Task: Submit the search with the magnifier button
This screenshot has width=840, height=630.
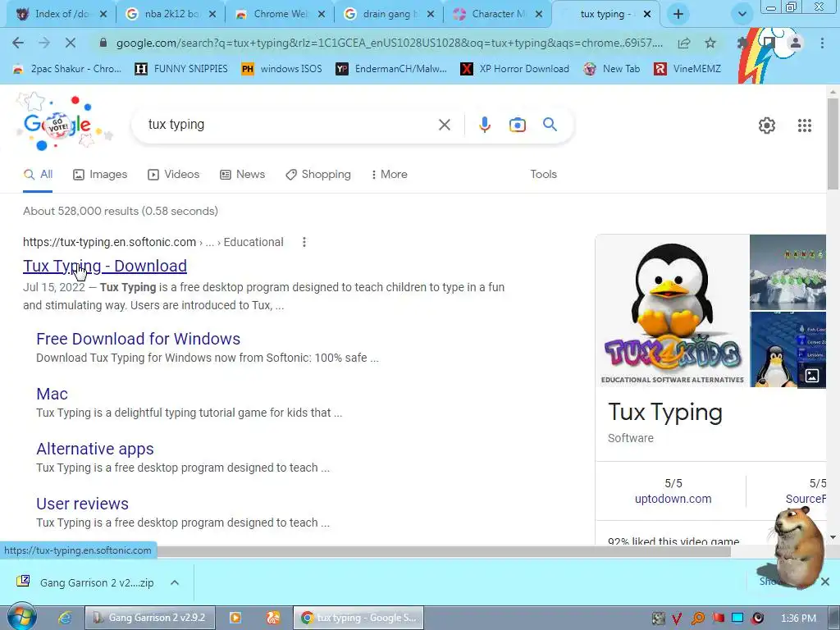Action: (550, 125)
